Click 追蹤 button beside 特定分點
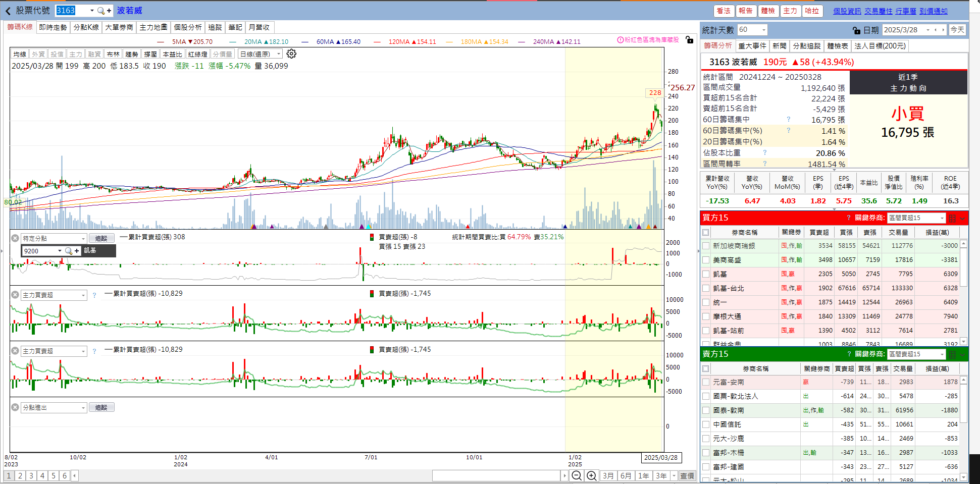 coord(101,238)
